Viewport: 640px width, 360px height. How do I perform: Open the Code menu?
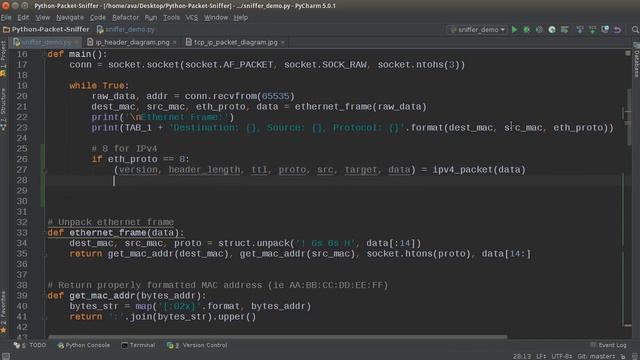point(98,18)
